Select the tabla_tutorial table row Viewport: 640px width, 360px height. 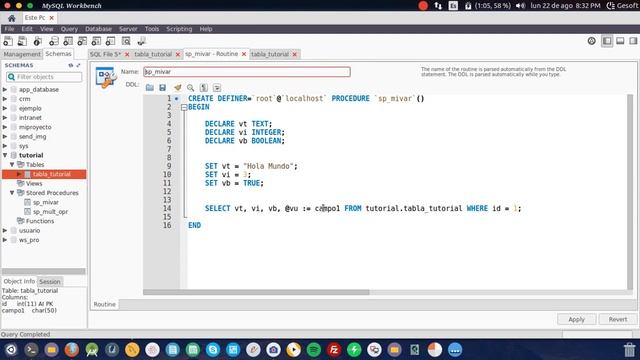44,174
